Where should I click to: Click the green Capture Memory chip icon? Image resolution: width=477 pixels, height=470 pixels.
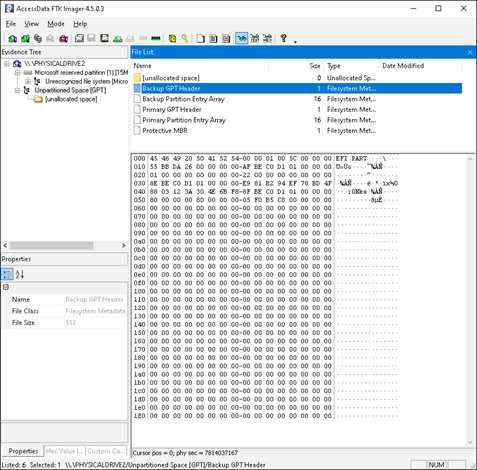point(156,38)
